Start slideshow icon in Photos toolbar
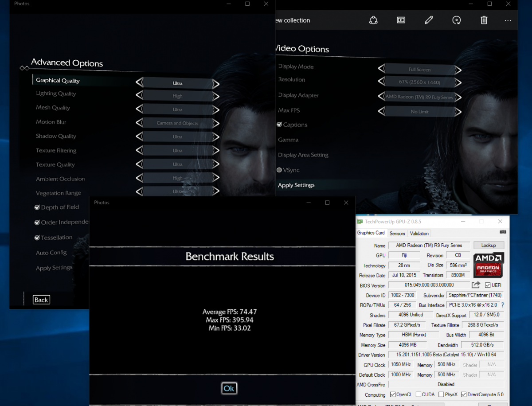 401,20
